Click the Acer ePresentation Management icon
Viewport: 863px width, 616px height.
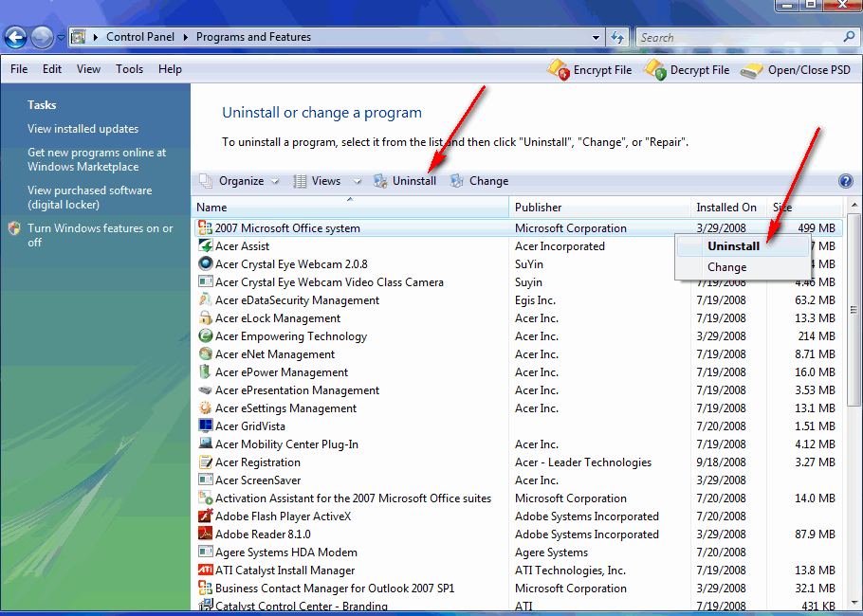point(205,390)
